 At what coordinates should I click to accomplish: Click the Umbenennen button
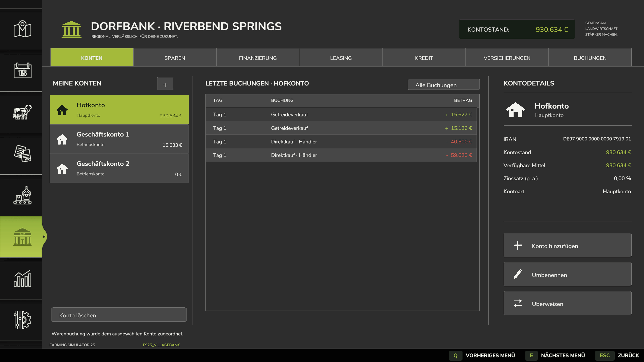tap(568, 274)
